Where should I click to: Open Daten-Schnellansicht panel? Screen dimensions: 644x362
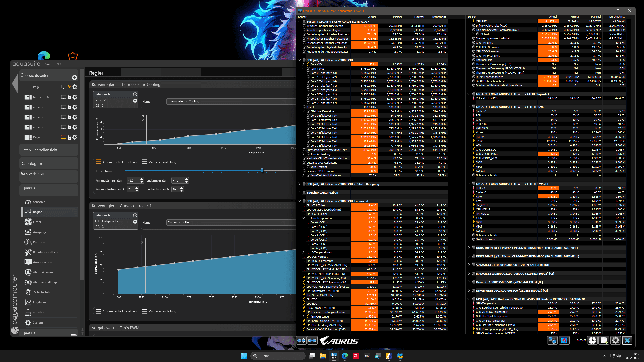pyautogui.click(x=39, y=150)
